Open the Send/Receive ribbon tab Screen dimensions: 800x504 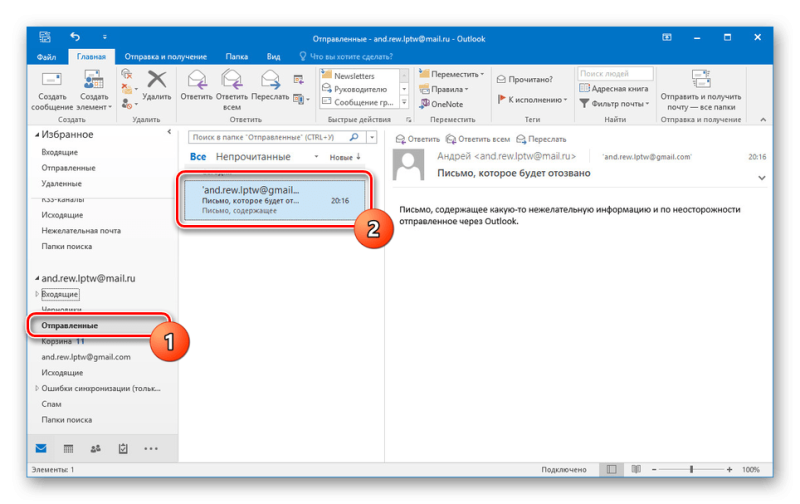coord(166,57)
